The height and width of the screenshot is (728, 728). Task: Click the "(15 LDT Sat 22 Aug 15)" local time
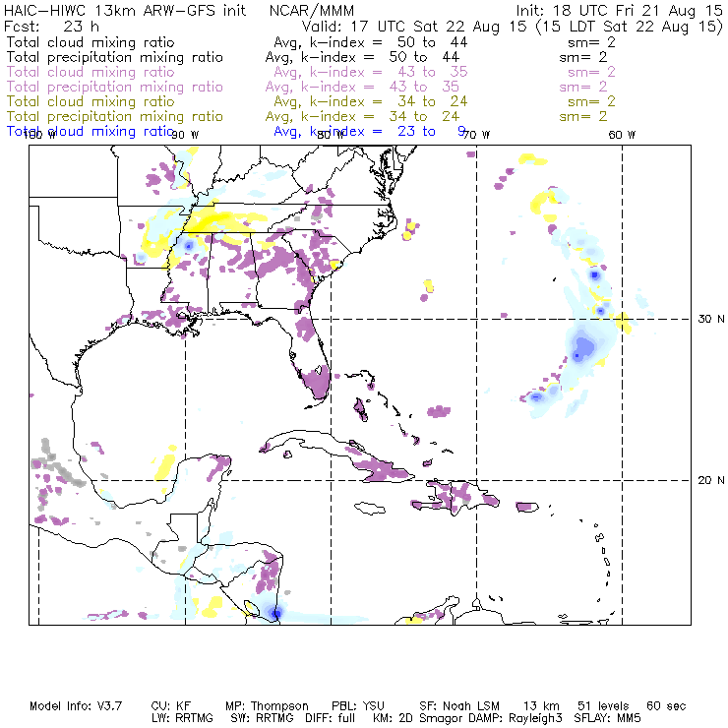pos(629,27)
